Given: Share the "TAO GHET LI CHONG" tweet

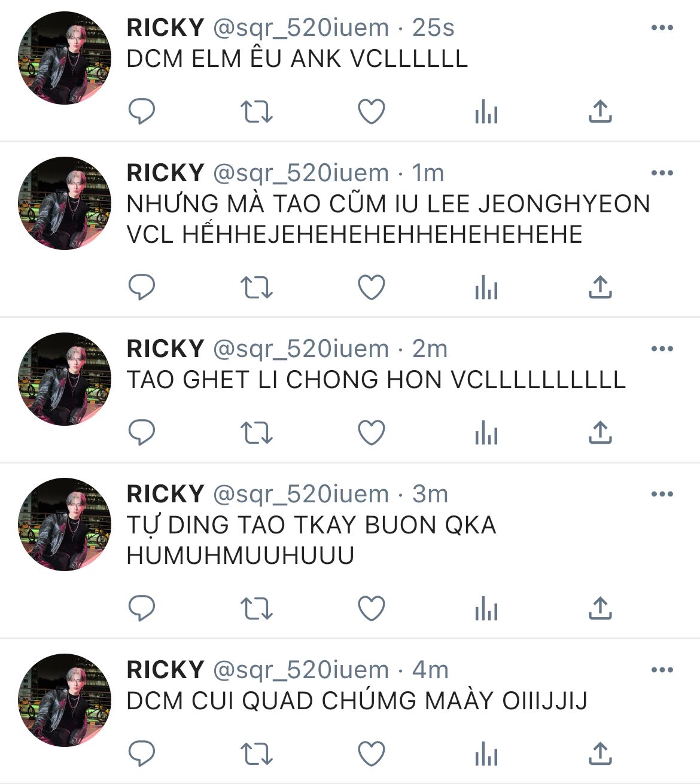Looking at the screenshot, I should click(600, 432).
